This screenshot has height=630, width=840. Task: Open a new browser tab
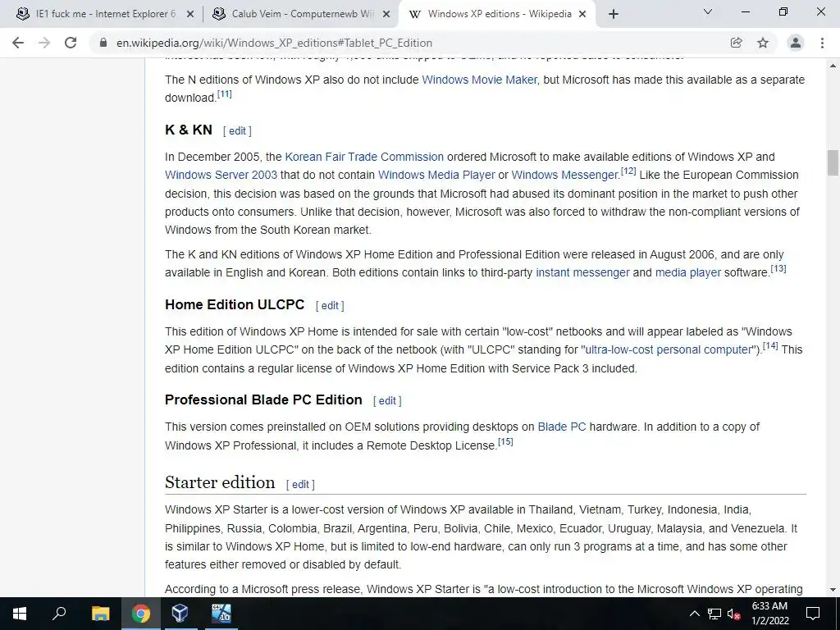614,14
